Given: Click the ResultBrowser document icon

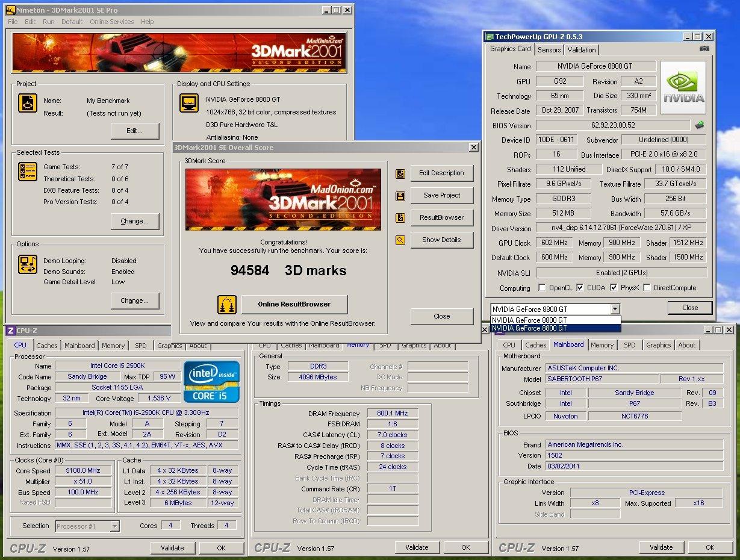Looking at the screenshot, I should point(400,218).
